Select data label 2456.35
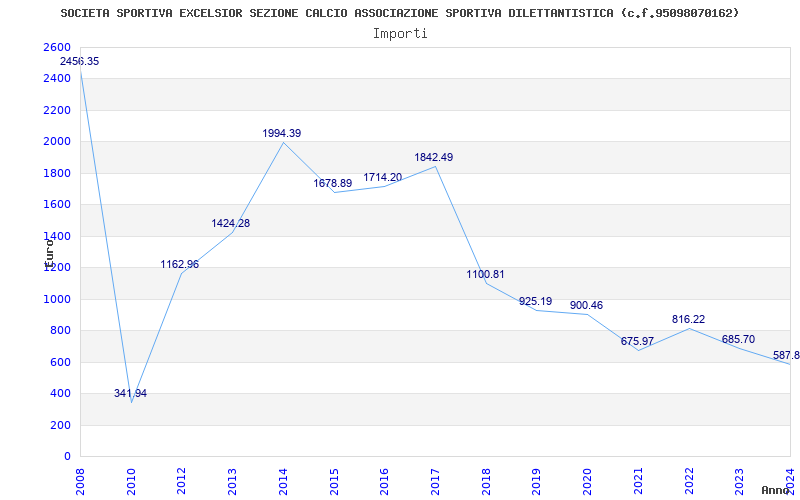This screenshot has width=800, height=500. (80, 61)
